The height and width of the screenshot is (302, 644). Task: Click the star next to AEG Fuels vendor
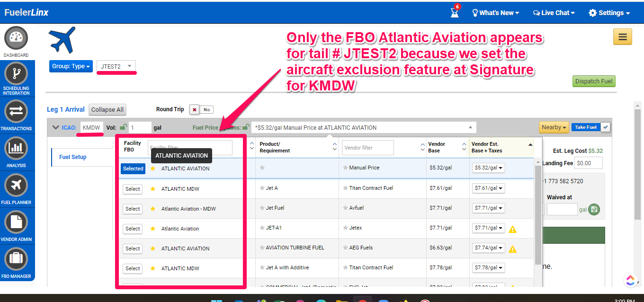[345, 248]
